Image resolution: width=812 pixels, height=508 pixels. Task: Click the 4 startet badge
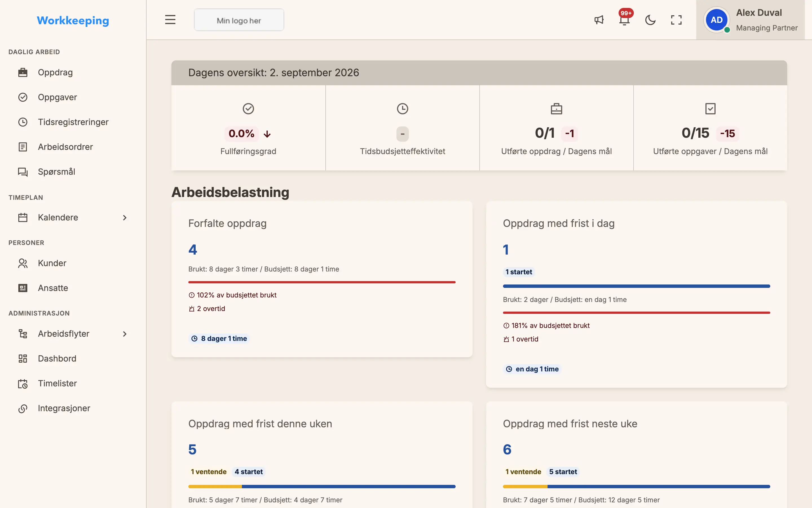click(249, 471)
